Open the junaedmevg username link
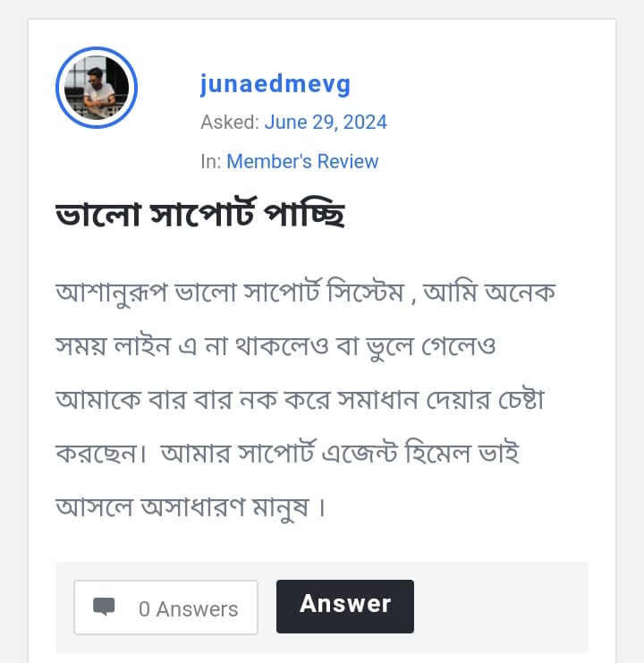The width and height of the screenshot is (644, 663). pyautogui.click(x=275, y=84)
